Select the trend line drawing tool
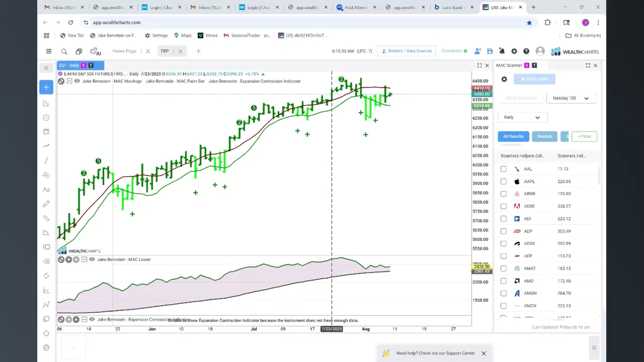Screen dimensions: 644x362 click(x=46, y=161)
